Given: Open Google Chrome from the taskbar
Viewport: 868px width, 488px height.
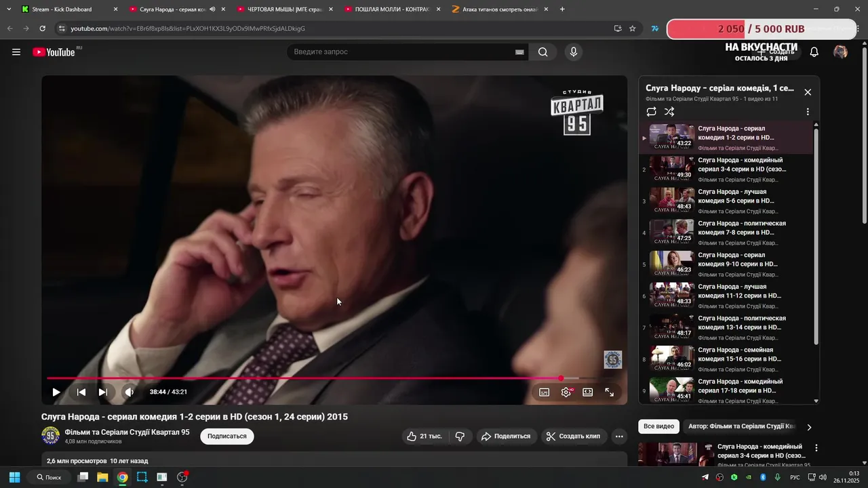Looking at the screenshot, I should tap(122, 477).
